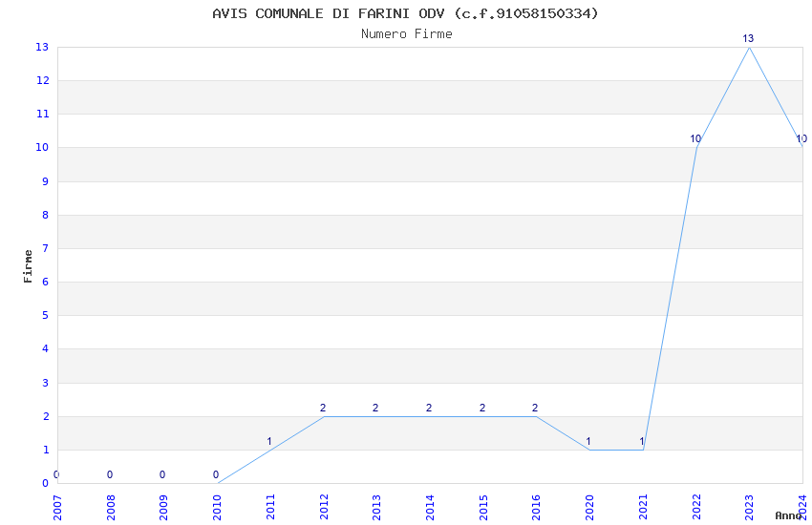
Task: Select the 2007 label on the x-axis
Action: coord(57,506)
